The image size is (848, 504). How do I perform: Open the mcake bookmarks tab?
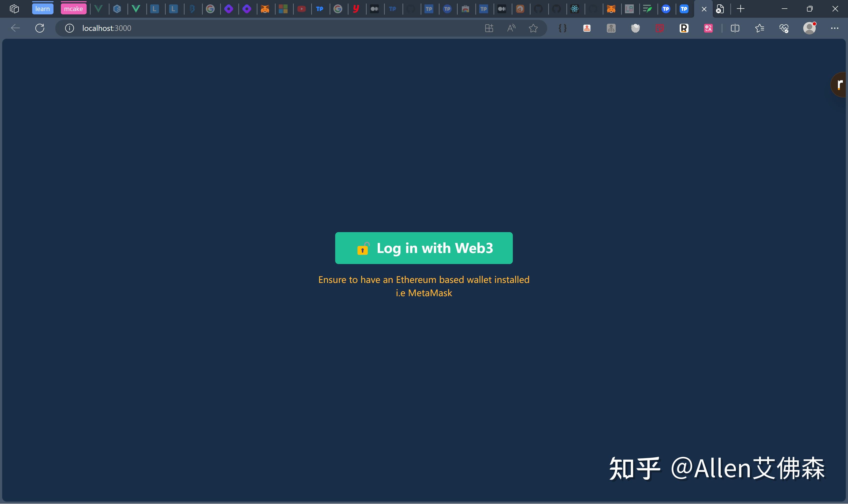73,8
